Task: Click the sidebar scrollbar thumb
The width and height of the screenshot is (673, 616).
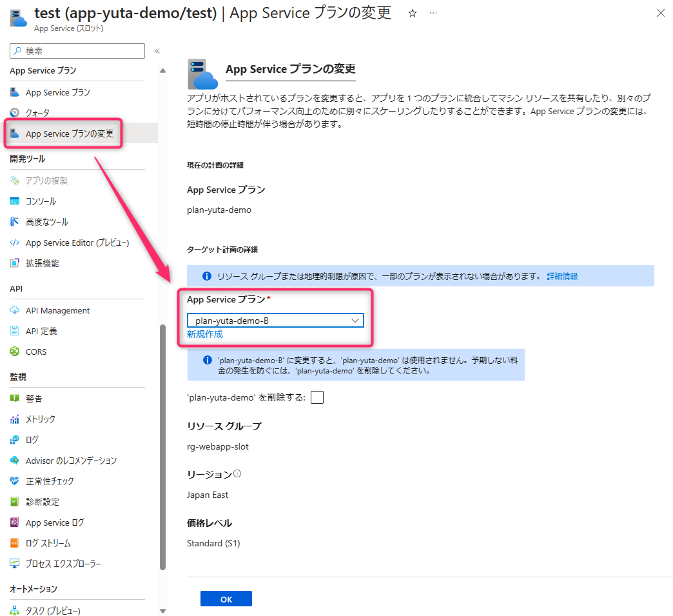Action: (162, 447)
